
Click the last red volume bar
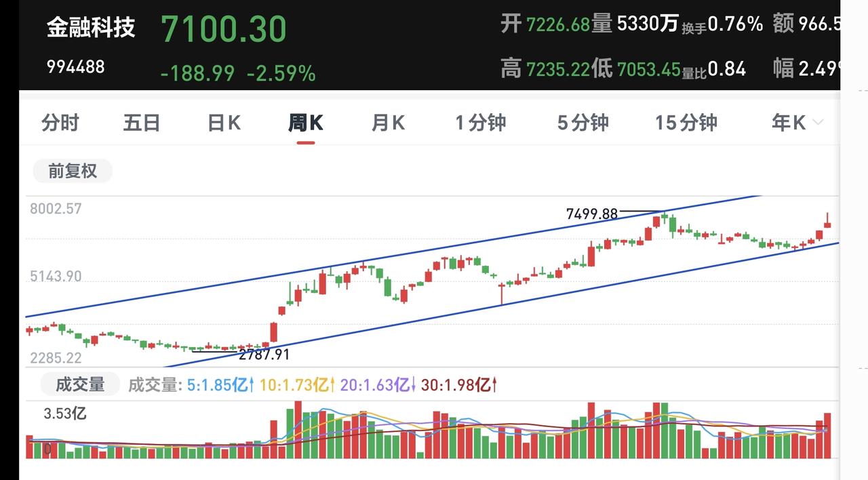point(827,435)
